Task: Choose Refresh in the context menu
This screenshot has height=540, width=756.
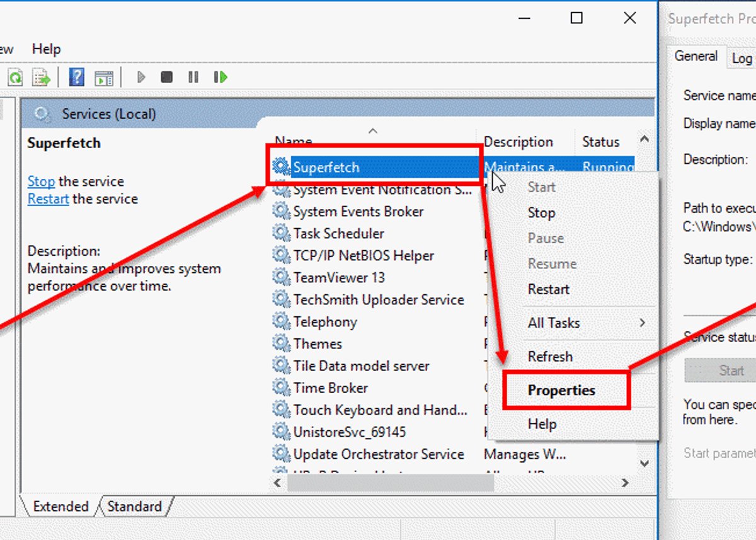Action: coord(550,356)
